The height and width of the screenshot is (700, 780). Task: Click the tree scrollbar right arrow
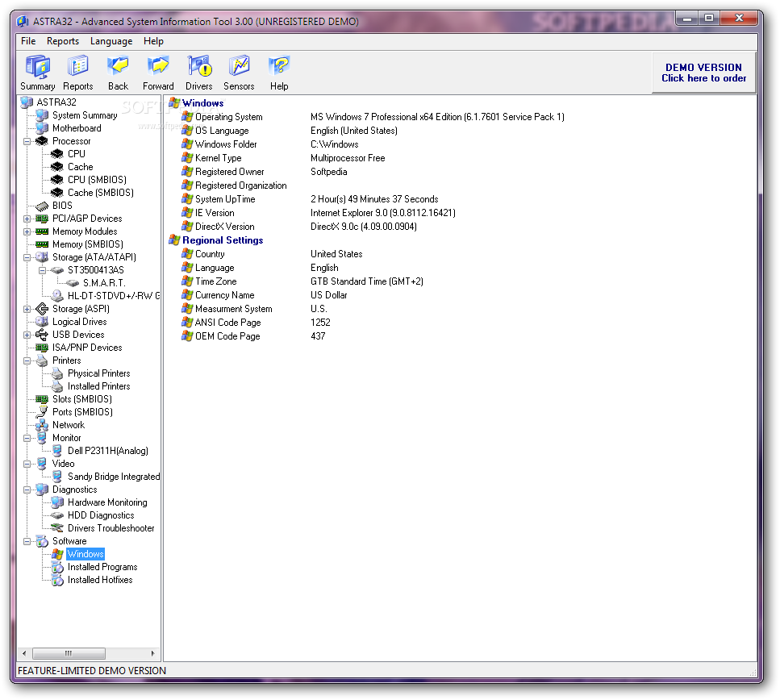click(152, 653)
